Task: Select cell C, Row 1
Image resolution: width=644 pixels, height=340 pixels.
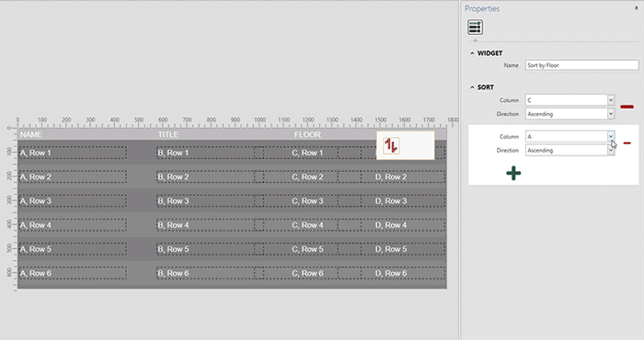Action: point(307,153)
